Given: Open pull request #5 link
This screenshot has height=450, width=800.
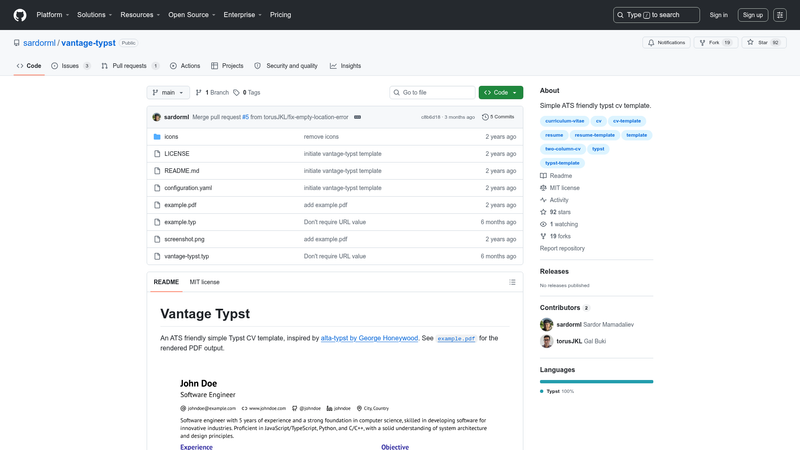Looking at the screenshot, I should coord(245,117).
